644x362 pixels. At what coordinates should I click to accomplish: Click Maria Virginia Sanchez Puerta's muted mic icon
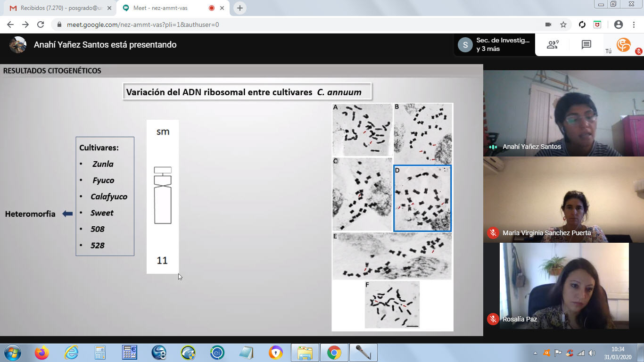click(x=493, y=233)
